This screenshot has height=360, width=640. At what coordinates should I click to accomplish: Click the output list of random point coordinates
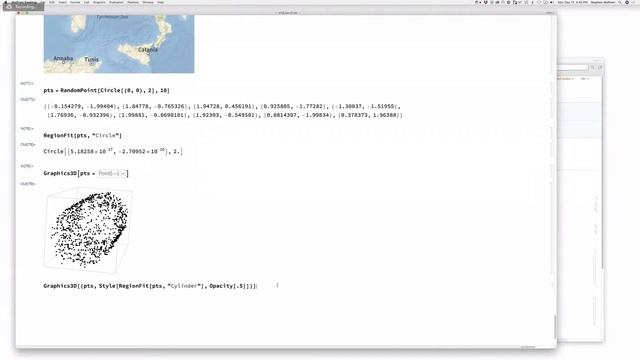tap(223, 111)
